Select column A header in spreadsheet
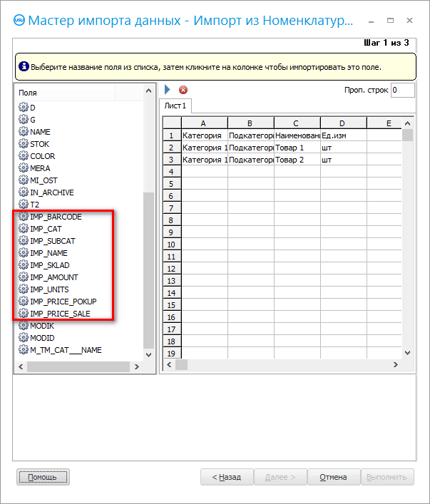The height and width of the screenshot is (504, 430). coord(204,123)
